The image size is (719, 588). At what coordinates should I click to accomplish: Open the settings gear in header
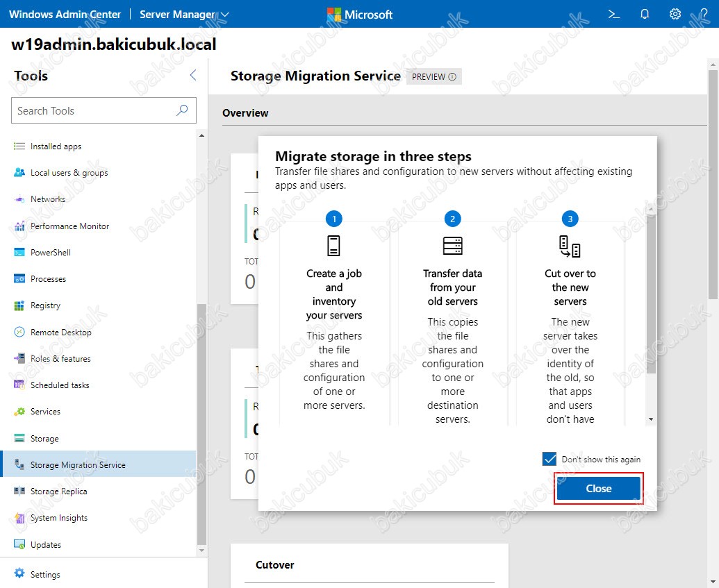click(675, 14)
